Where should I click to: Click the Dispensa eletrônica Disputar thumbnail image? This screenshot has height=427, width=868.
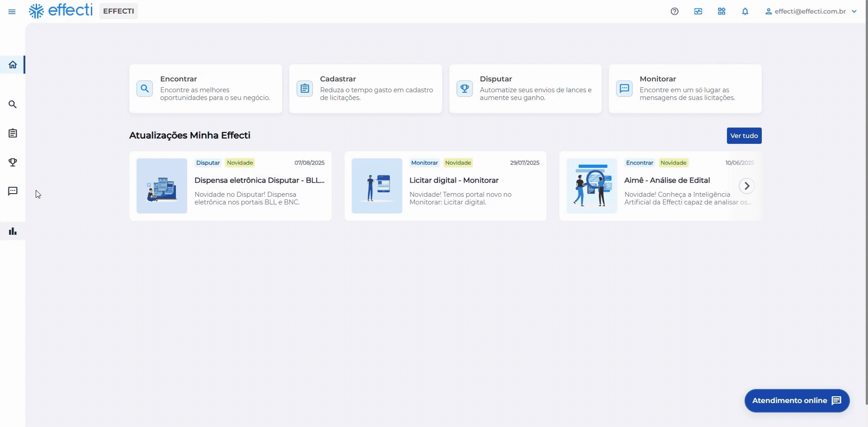pos(162,186)
